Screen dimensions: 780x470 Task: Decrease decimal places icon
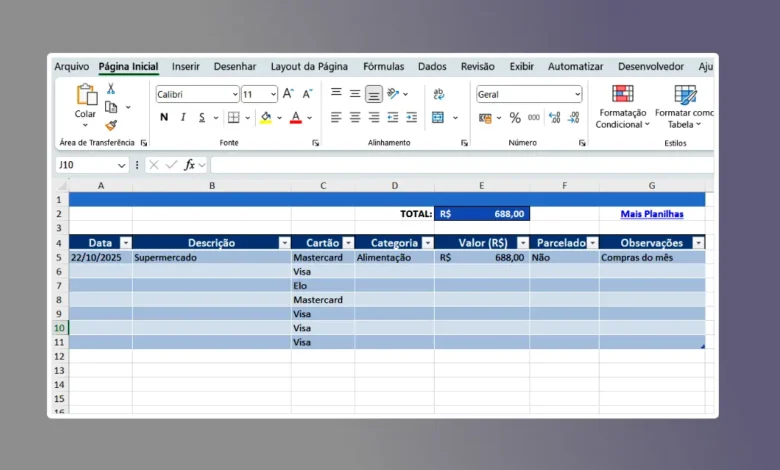[x=574, y=118]
